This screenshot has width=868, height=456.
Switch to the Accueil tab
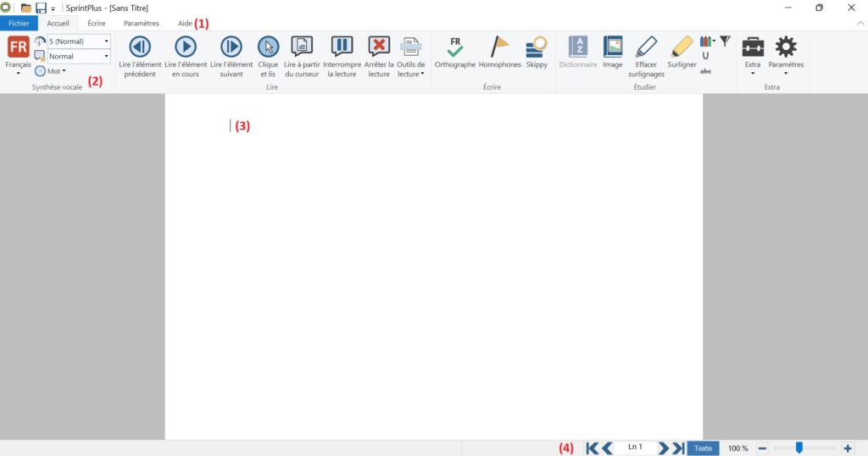point(58,23)
